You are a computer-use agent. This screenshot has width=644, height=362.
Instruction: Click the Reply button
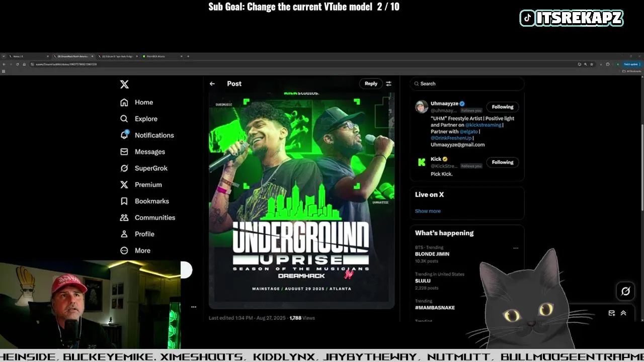point(371,83)
